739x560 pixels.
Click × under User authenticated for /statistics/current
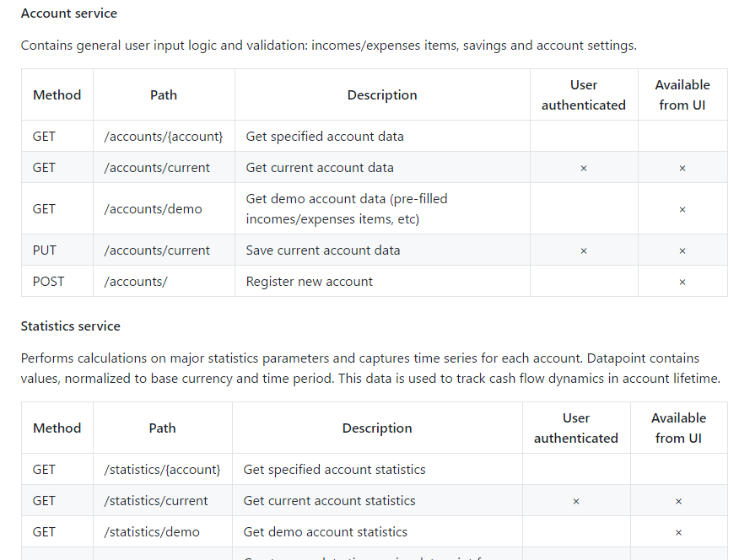click(576, 502)
